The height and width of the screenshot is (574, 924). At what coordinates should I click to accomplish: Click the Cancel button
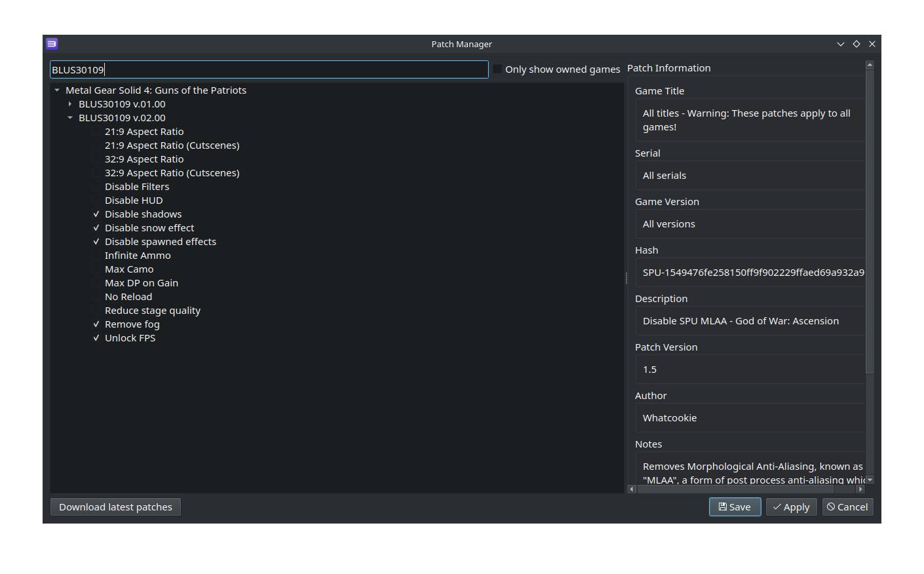847,507
